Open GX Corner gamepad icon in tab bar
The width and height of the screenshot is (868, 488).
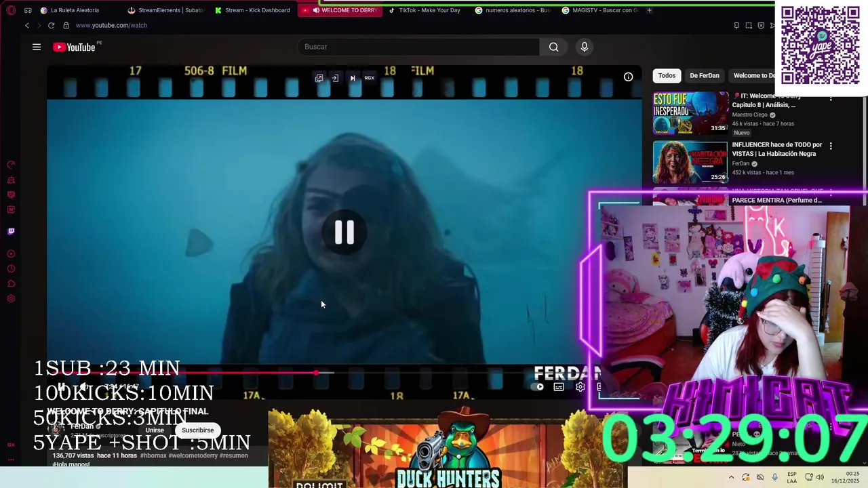click(x=28, y=10)
